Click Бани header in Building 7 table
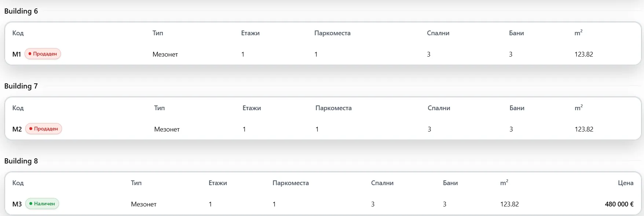This screenshot has height=216, width=644. pyautogui.click(x=517, y=108)
